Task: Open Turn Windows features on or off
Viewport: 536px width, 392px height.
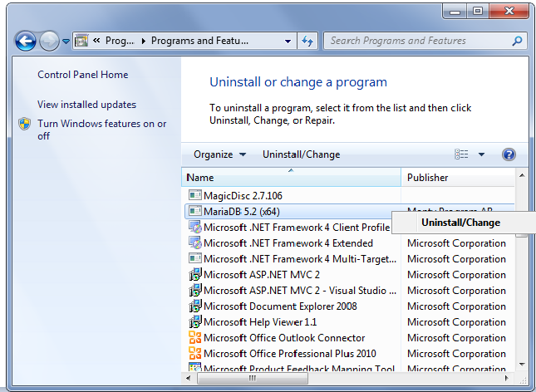Action: click(x=102, y=130)
